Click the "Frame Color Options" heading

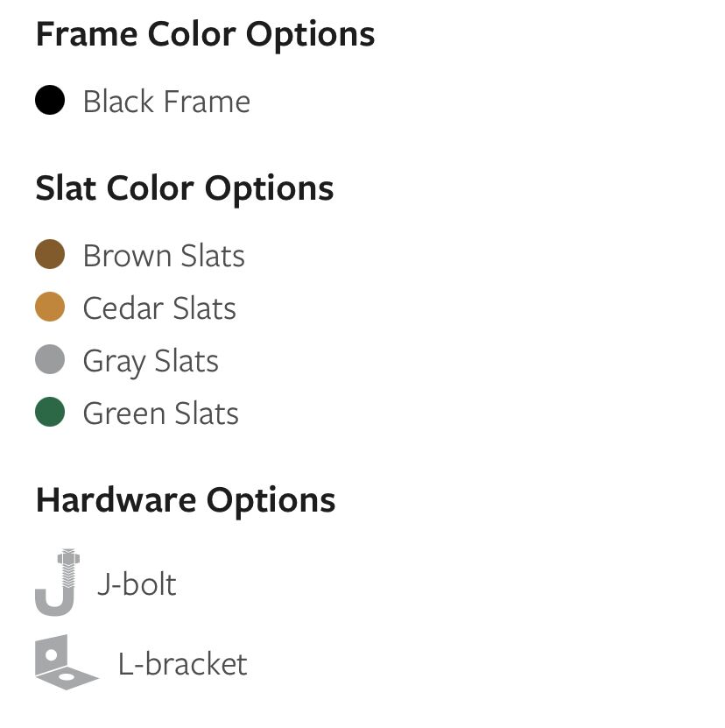pos(205,35)
